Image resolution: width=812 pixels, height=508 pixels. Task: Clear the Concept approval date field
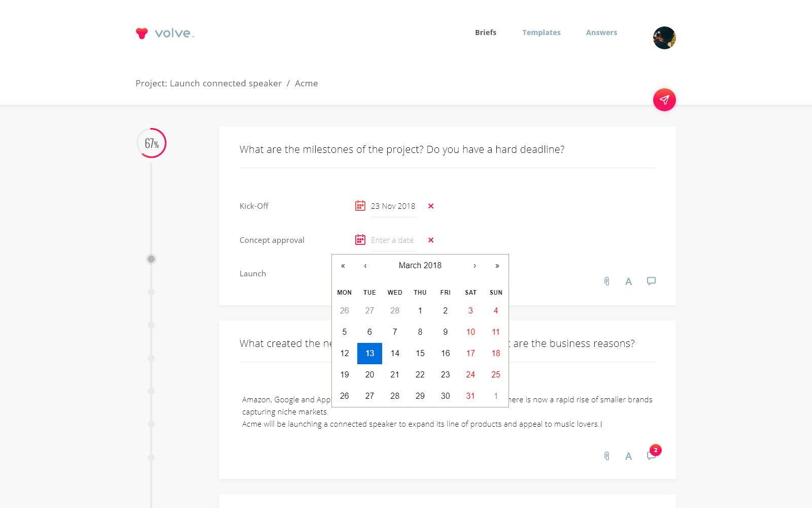click(x=431, y=240)
